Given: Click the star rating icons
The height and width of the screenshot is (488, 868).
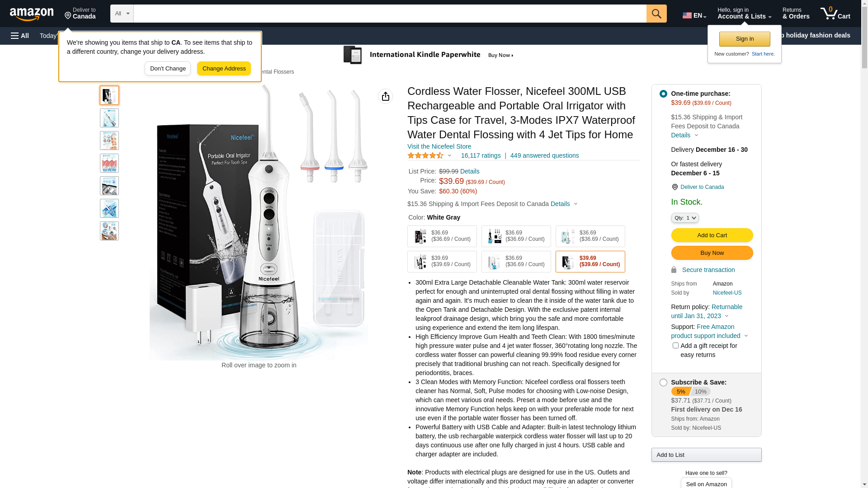Looking at the screenshot, I should click(425, 155).
